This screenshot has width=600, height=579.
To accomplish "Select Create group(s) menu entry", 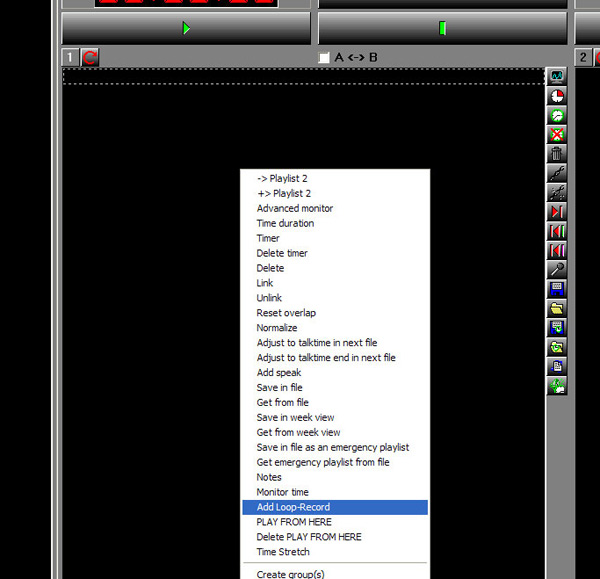I will [x=335, y=574].
